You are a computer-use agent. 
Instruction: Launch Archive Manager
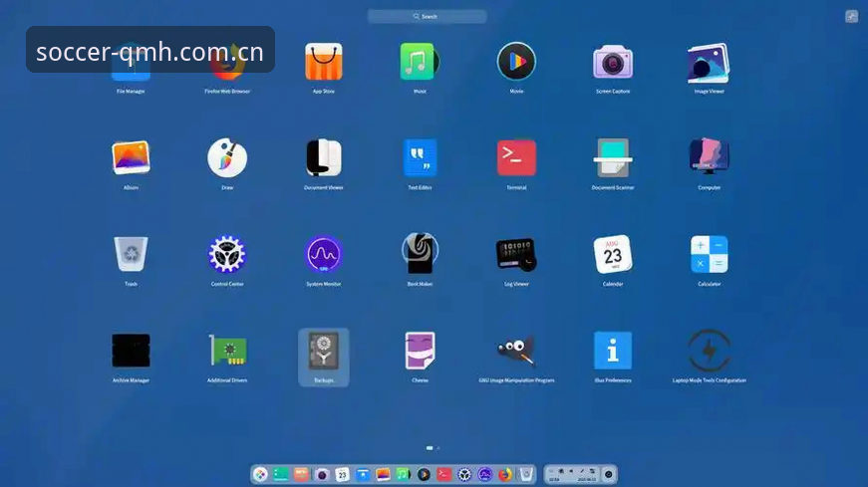tap(131, 351)
